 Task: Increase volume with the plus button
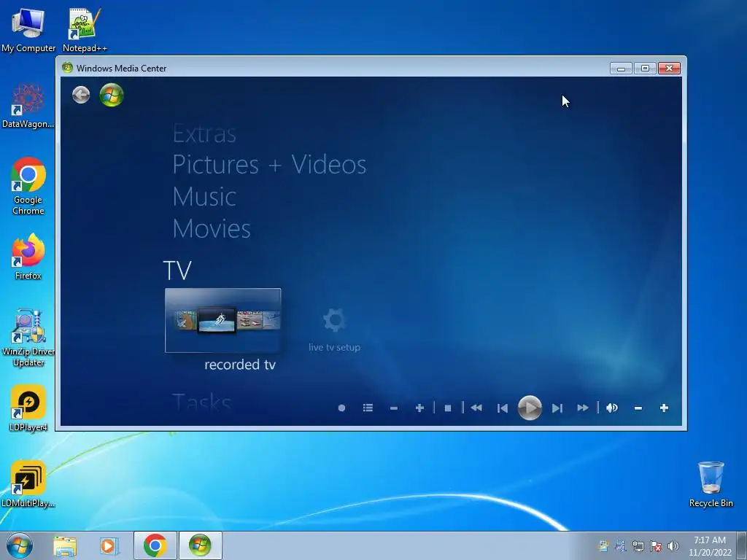[x=664, y=408]
